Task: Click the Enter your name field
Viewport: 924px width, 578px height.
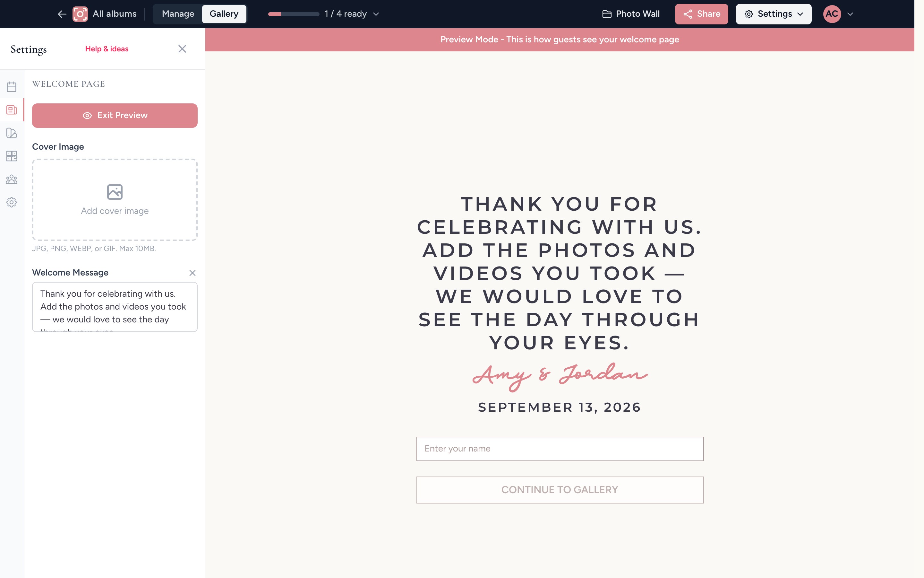Action: (x=560, y=449)
